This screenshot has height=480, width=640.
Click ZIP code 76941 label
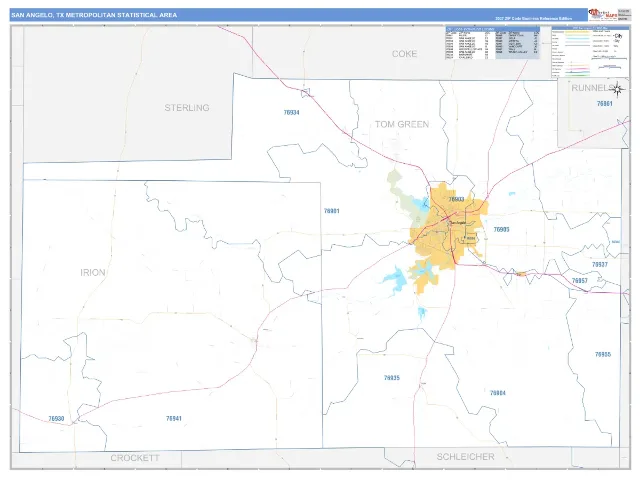click(x=174, y=418)
